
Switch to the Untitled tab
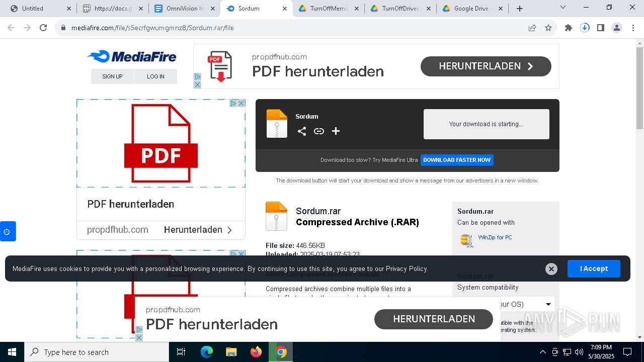pos(39,9)
